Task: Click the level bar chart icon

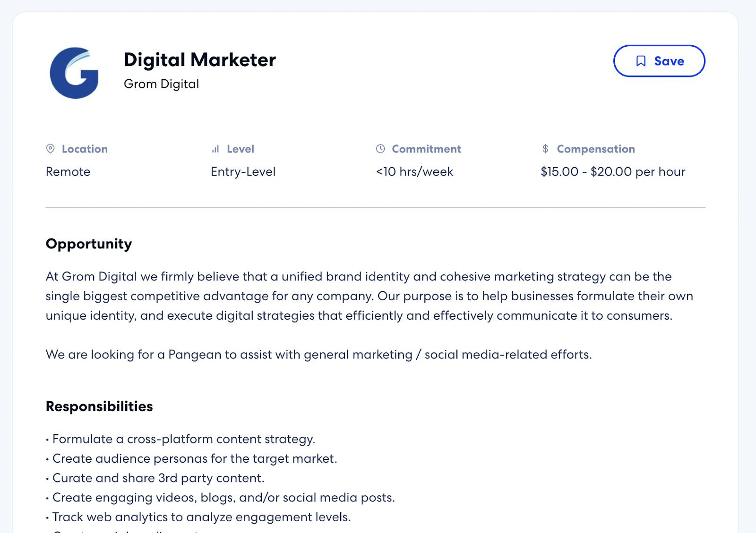Action: tap(215, 149)
